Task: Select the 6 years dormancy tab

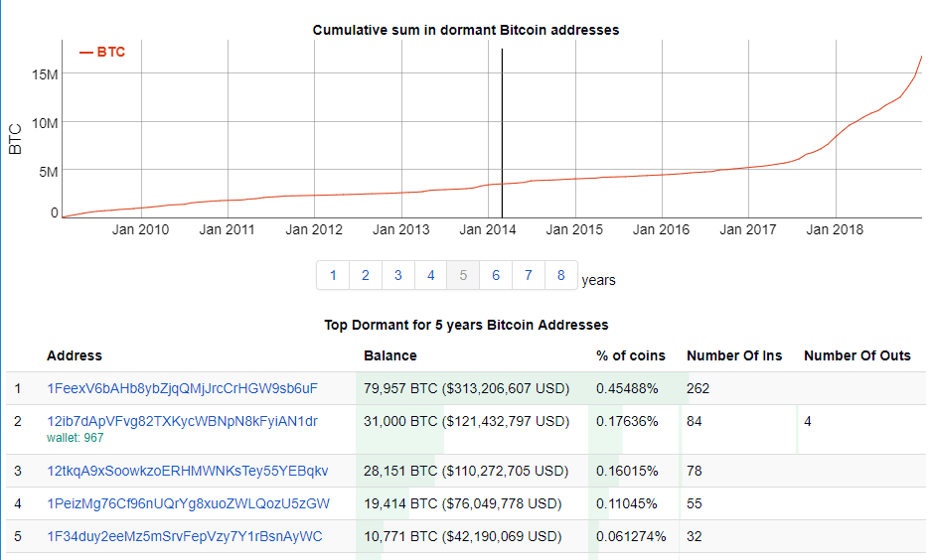Action: tap(496, 275)
